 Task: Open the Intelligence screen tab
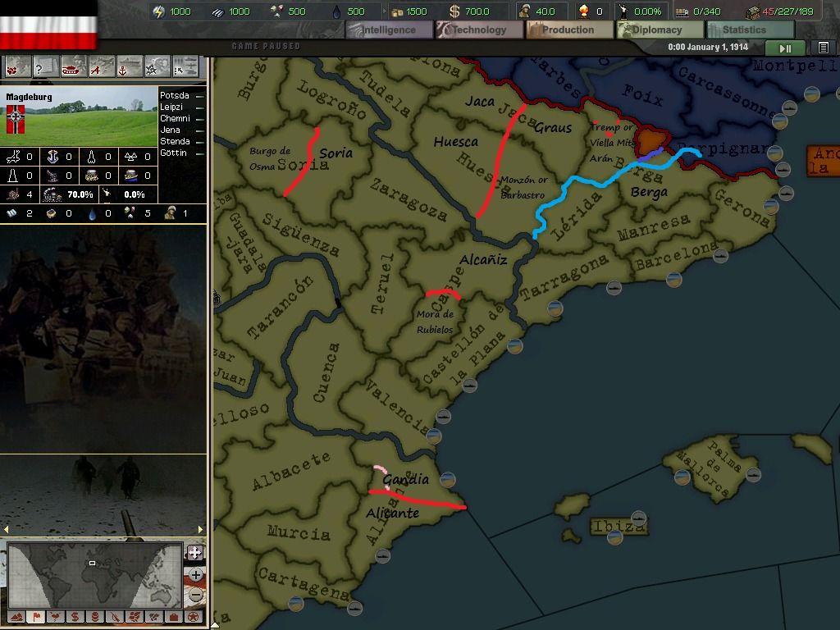tap(390, 30)
